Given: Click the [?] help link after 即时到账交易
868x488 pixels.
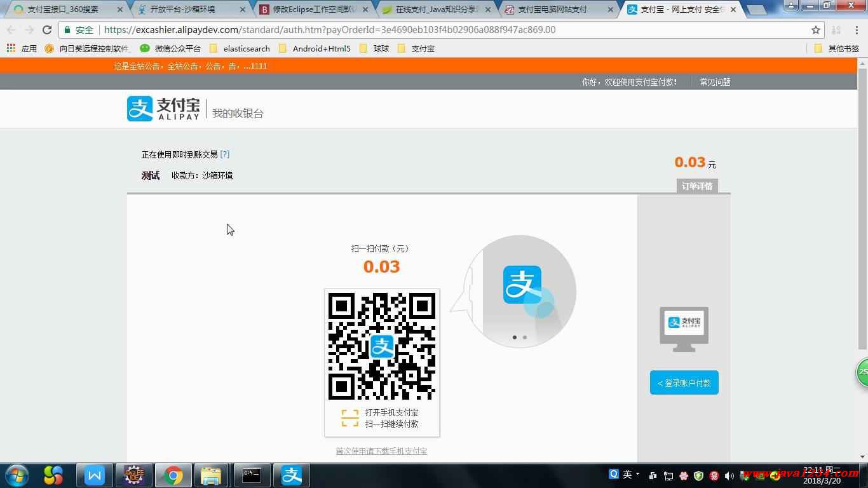Looking at the screenshot, I should (225, 154).
